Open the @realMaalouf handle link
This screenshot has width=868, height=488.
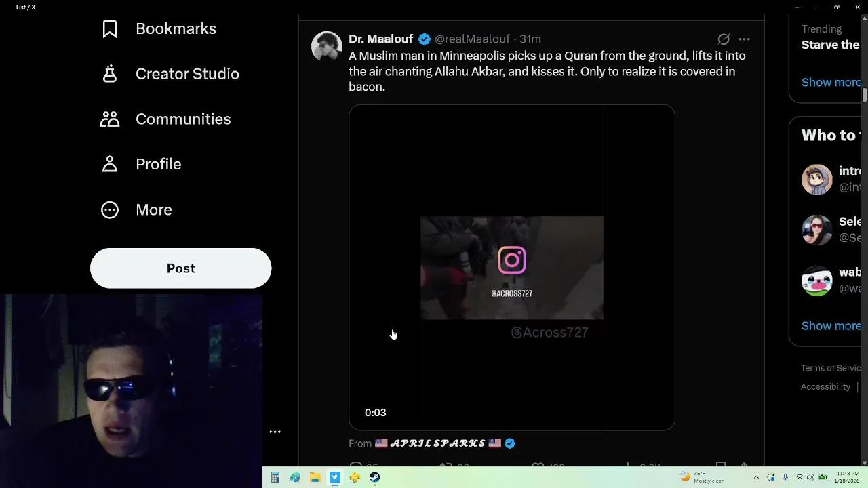click(472, 39)
